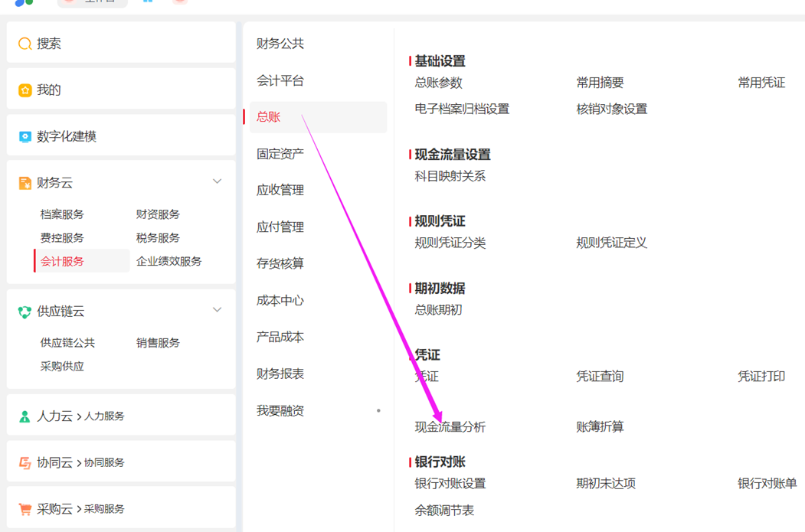Viewport: 805px width, 532px height.
Task: Click the 数字化建模 blue icon
Action: (25, 136)
